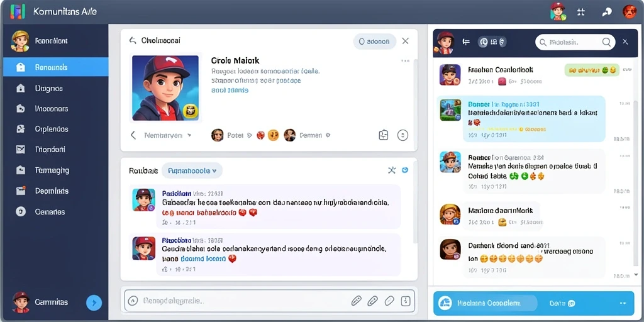Click the square smiley icon in profile card

click(x=383, y=135)
